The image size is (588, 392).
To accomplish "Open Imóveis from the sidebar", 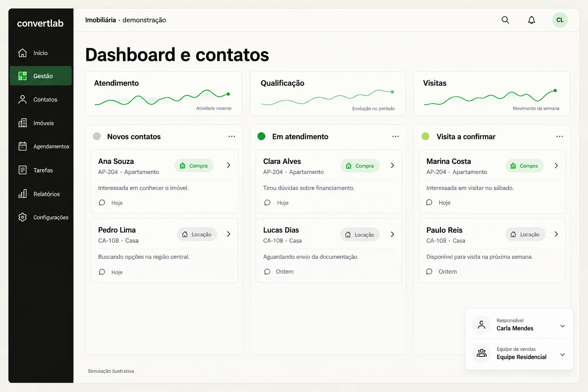I will (x=41, y=123).
